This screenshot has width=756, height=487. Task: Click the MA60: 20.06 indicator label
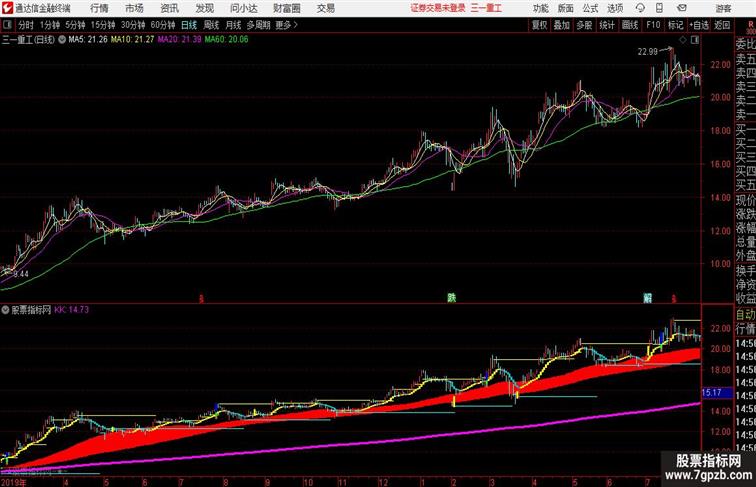226,40
